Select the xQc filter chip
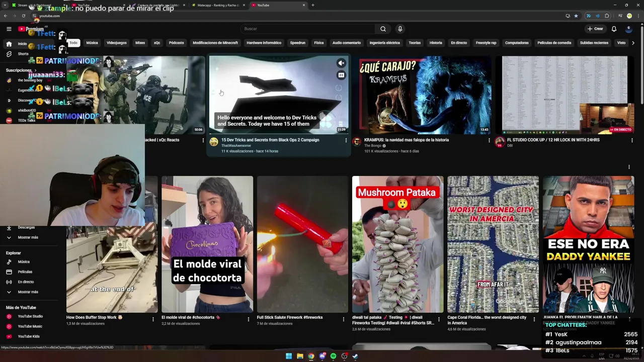The width and height of the screenshot is (644, 362). click(x=157, y=43)
